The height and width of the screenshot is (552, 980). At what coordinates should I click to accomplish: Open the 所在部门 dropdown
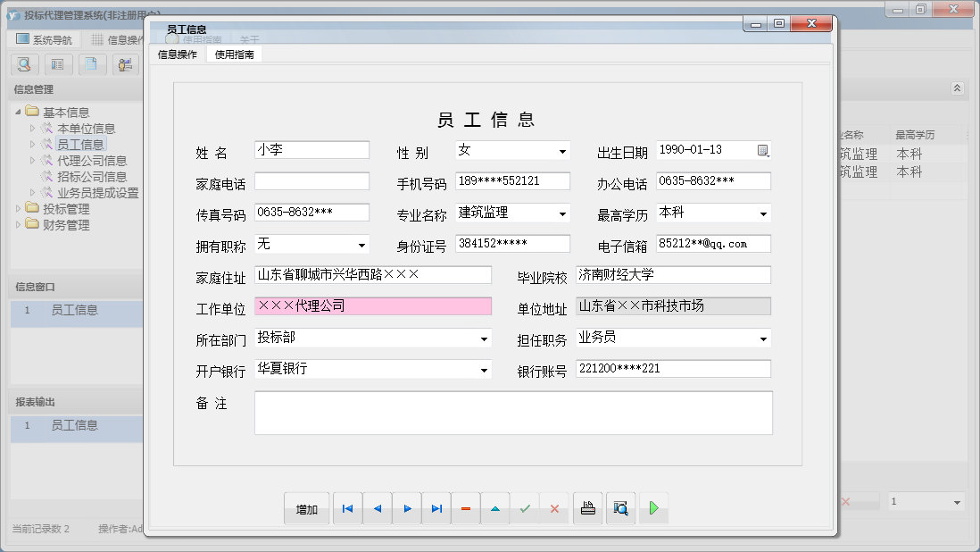tap(484, 339)
